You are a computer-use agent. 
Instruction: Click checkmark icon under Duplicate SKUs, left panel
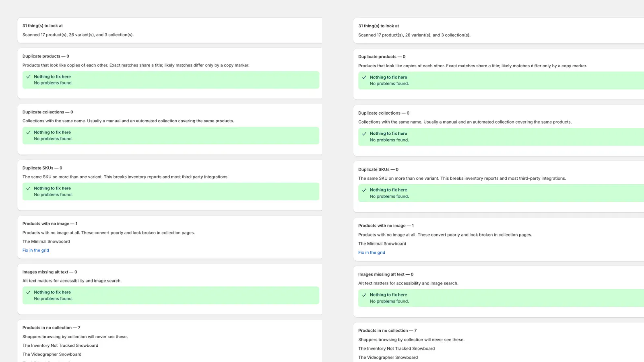coord(28,188)
